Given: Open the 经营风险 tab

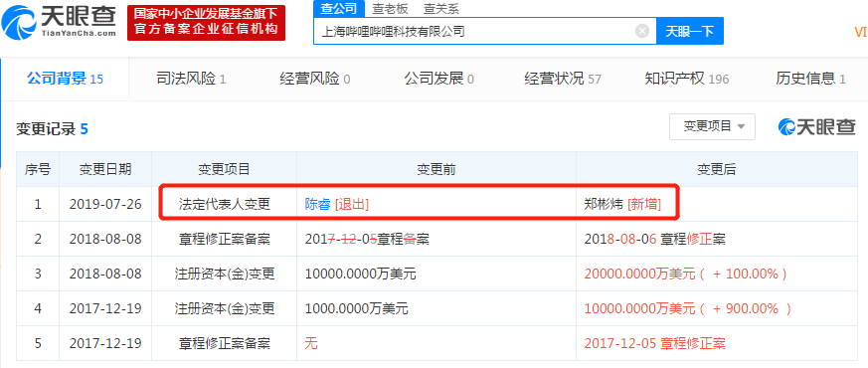Looking at the screenshot, I should pyautogui.click(x=315, y=80).
